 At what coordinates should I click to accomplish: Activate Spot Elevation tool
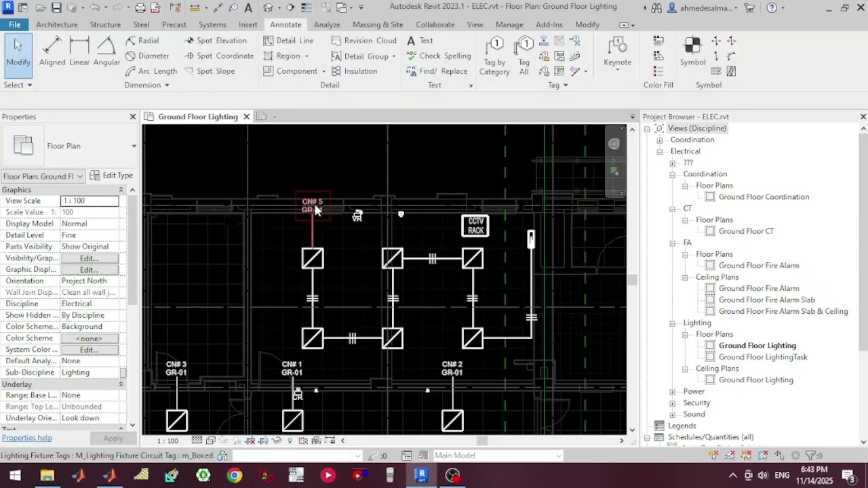click(x=215, y=41)
